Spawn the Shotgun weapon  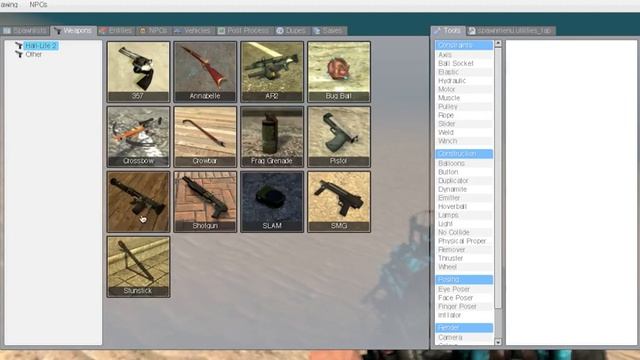[x=205, y=202]
